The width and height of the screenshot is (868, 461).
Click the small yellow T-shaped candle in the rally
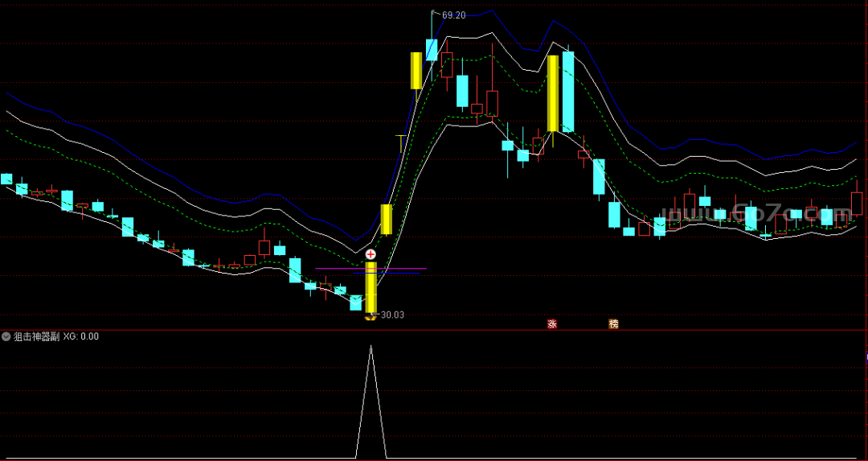(x=401, y=142)
